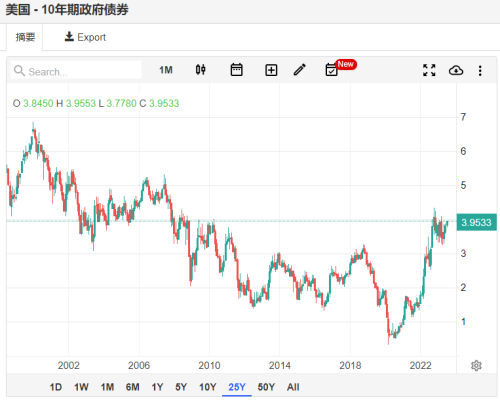Open the candlestick chart type icon
The image size is (500, 401).
tap(200, 70)
